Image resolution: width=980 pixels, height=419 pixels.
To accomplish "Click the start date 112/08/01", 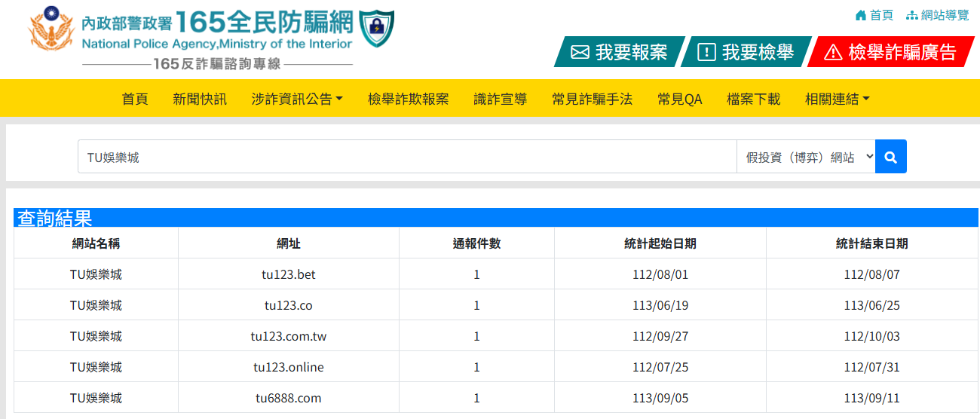I will pyautogui.click(x=660, y=274).
